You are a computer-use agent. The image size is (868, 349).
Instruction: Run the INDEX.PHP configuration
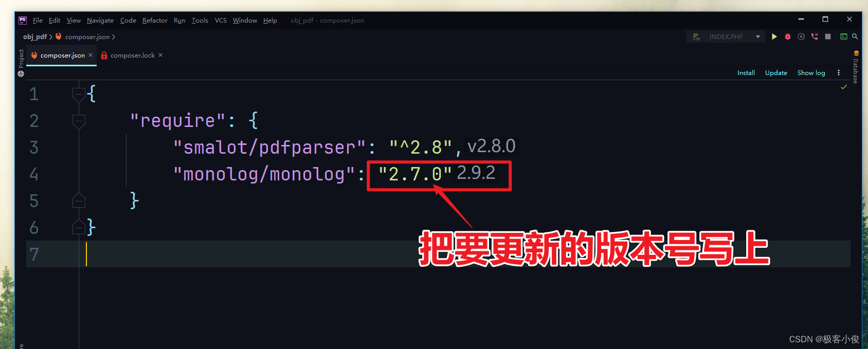coord(774,36)
